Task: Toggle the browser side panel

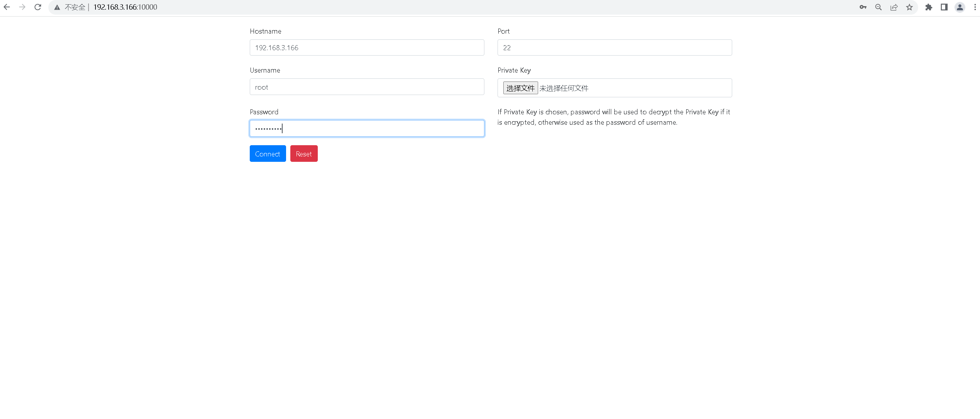Action: (x=944, y=7)
